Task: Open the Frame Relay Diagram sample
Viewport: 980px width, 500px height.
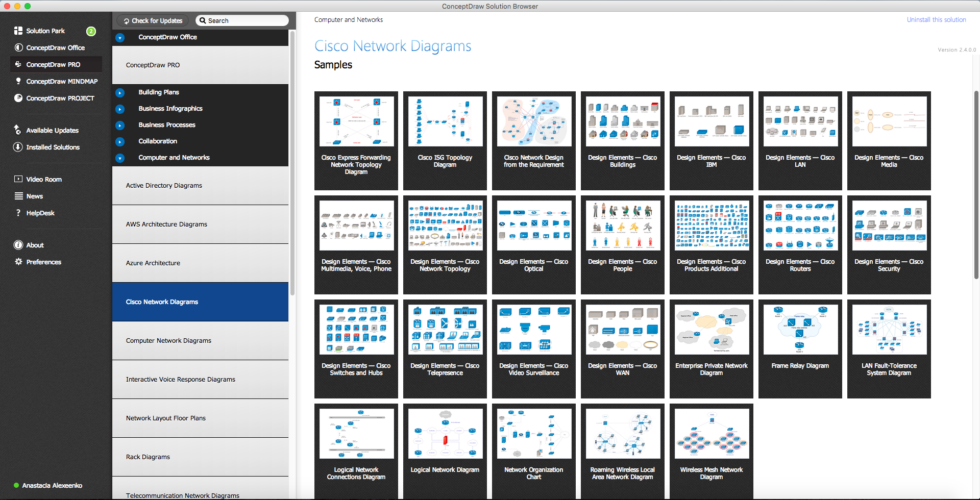Action: point(800,349)
